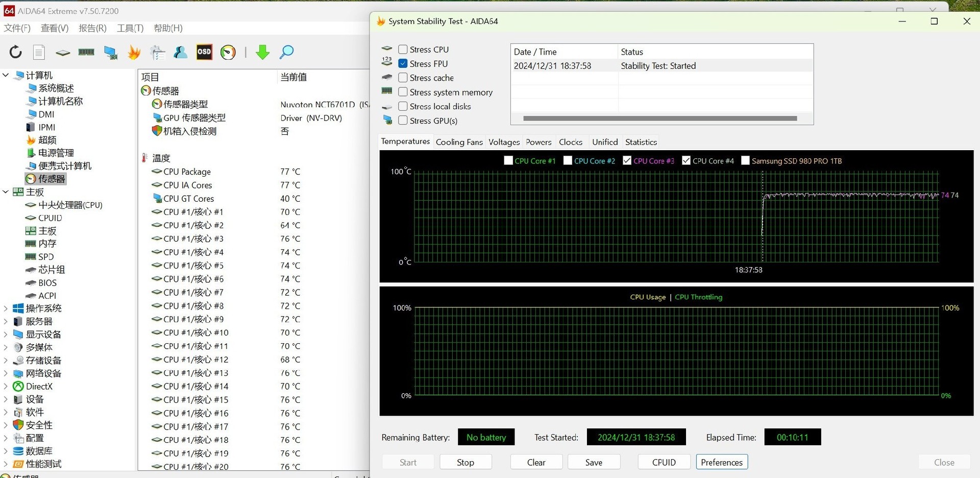Collapse the 主板 tree node
The width and height of the screenshot is (980, 478).
click(x=6, y=192)
